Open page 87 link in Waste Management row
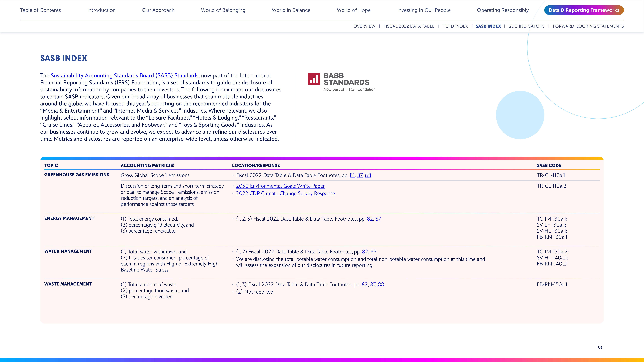The width and height of the screenshot is (644, 362). [x=373, y=285]
